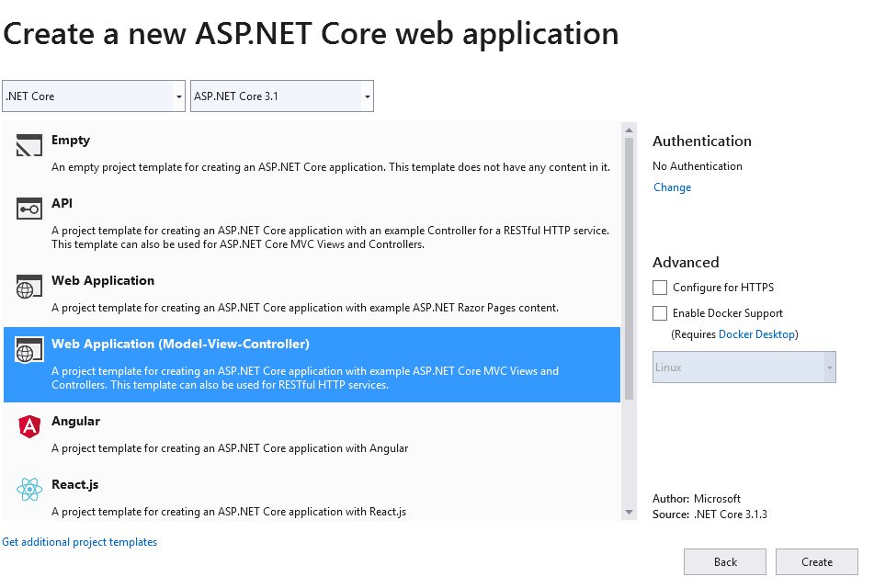Select the Web Application template icon
This screenshot has height=588, width=874.
26,286
